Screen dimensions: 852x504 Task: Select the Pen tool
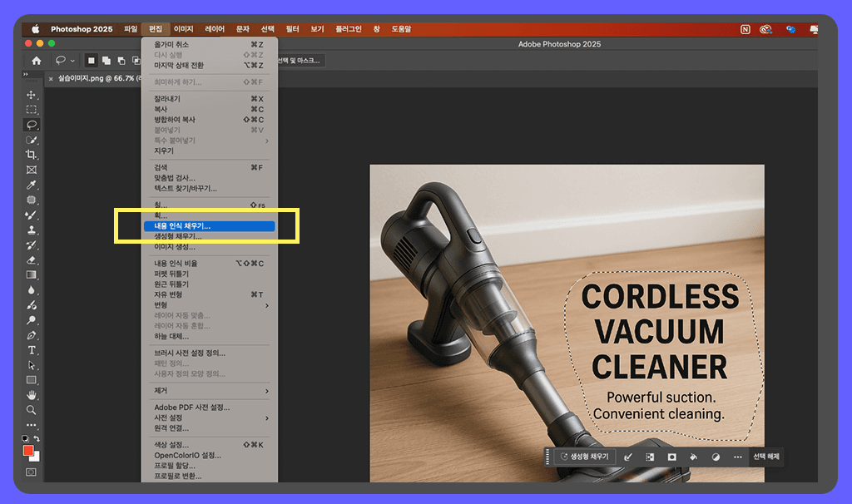pyautogui.click(x=32, y=335)
